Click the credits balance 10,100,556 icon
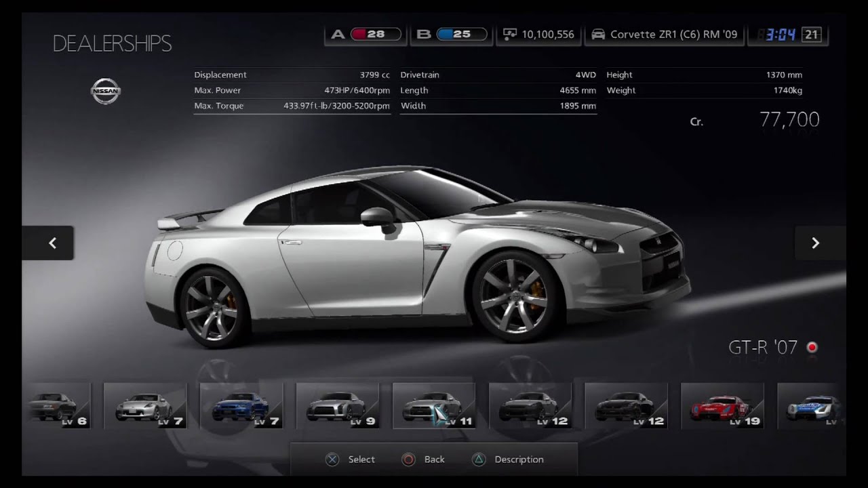This screenshot has height=488, width=868. (509, 35)
